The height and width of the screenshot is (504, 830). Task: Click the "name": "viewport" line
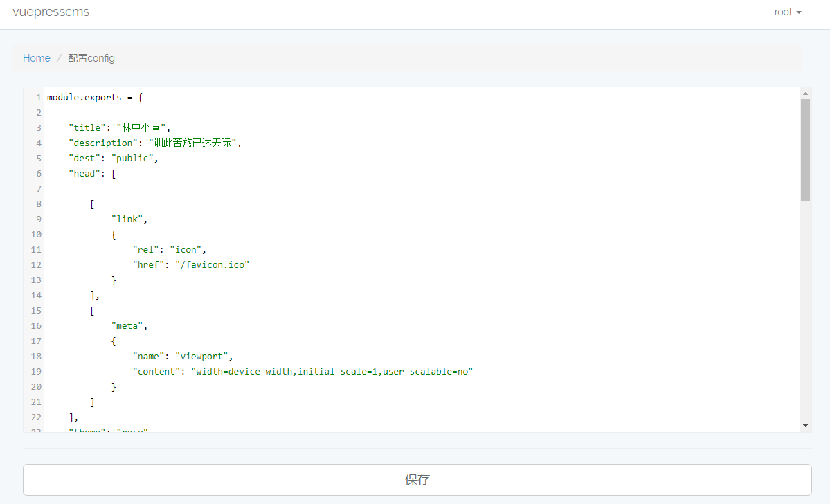point(182,356)
